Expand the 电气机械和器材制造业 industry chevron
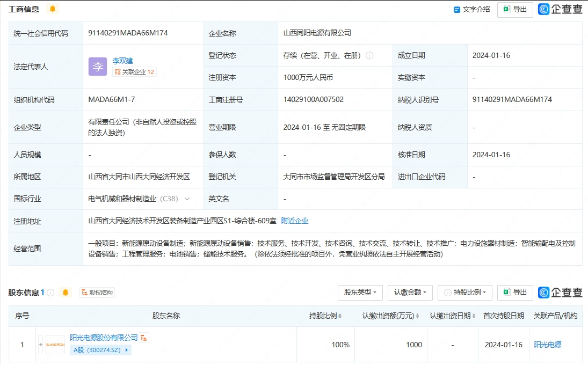The height and width of the screenshot is (365, 588). coord(187,199)
